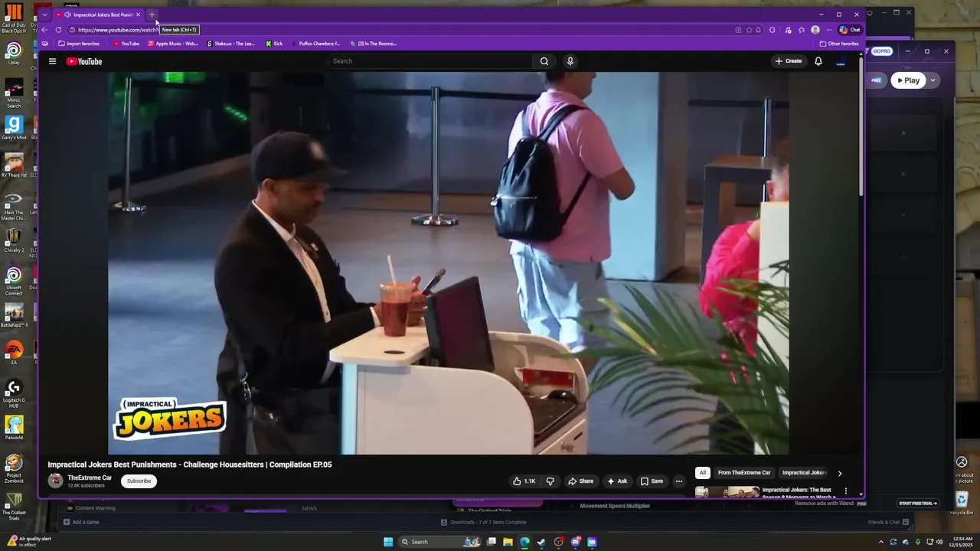Select From TheExtreme Car chip
This screenshot has width=980, height=551.
pyautogui.click(x=744, y=473)
